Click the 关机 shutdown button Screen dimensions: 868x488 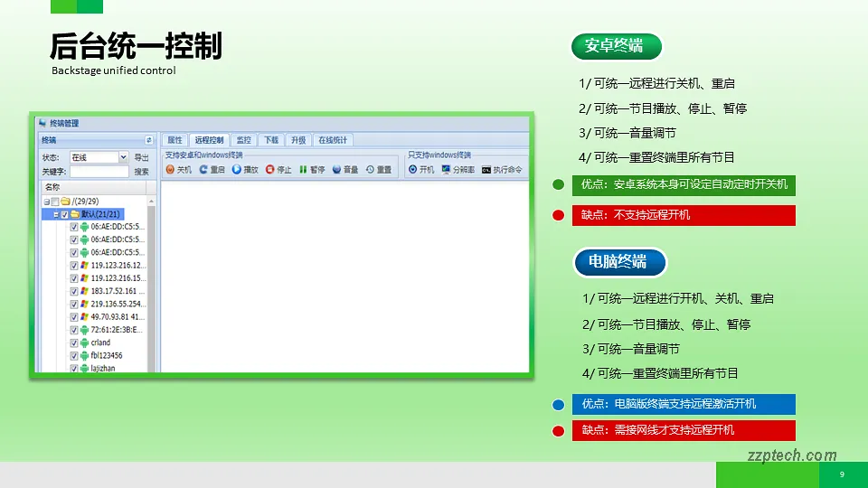[x=178, y=170]
